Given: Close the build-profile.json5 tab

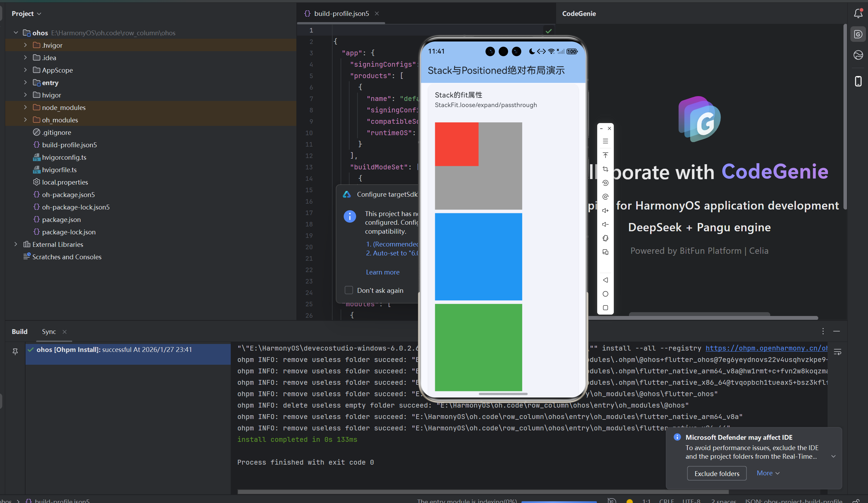Looking at the screenshot, I should tap(377, 13).
